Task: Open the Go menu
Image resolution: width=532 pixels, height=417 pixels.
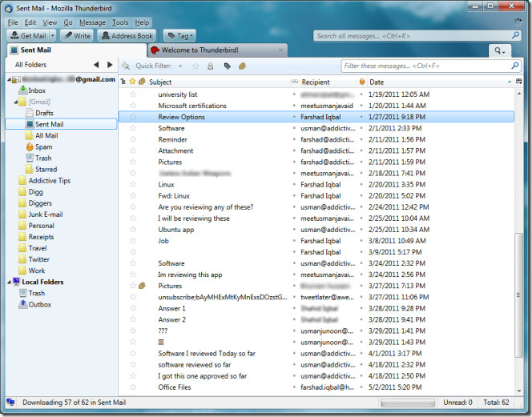Action: click(x=68, y=22)
